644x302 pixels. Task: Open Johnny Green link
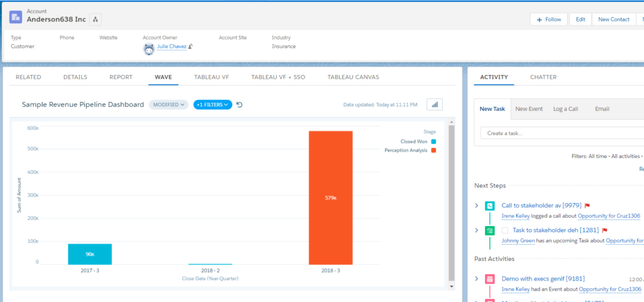pos(518,240)
